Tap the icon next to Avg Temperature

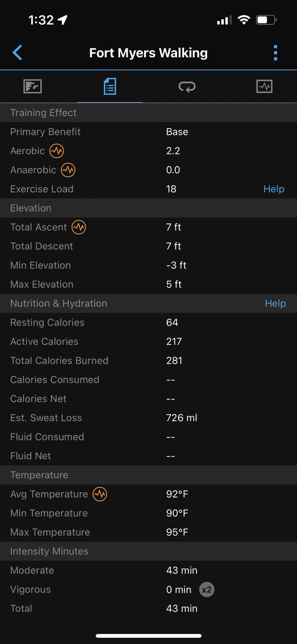point(100,494)
